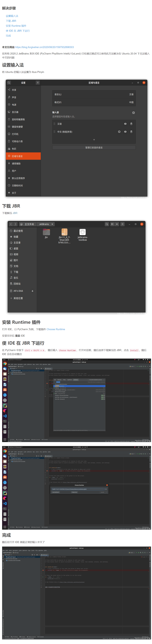Open the Choose Runtime plugin link
152x644 pixels.
pyautogui.click(x=56, y=330)
